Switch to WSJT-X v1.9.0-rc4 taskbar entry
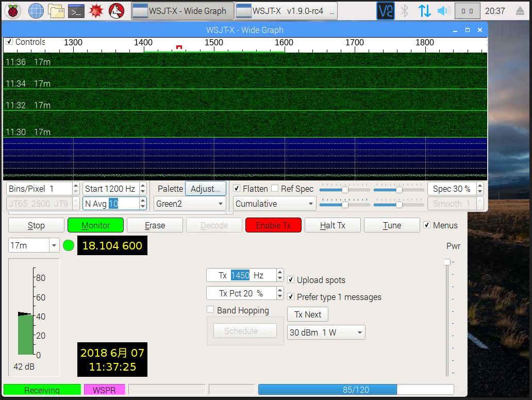 click(286, 11)
